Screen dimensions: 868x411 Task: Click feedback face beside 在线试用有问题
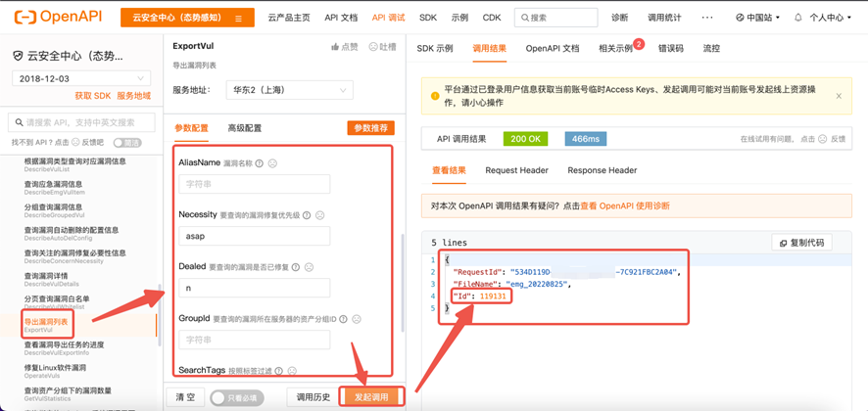coord(822,139)
